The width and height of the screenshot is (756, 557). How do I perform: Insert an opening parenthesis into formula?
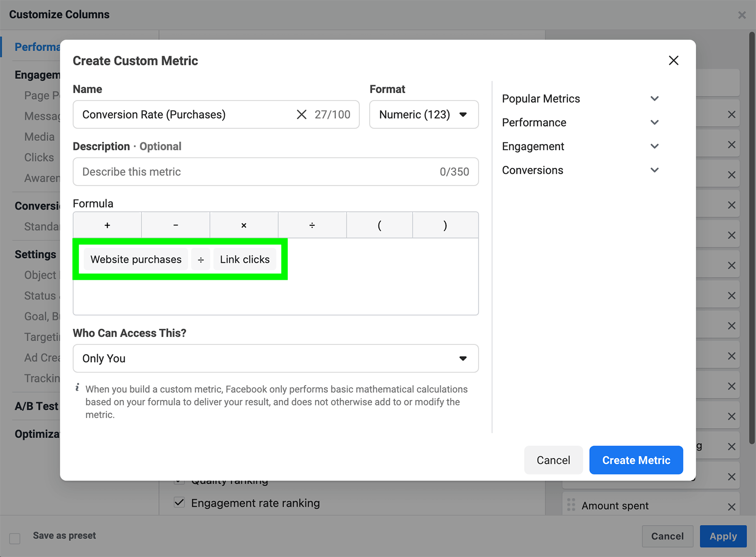click(x=379, y=225)
